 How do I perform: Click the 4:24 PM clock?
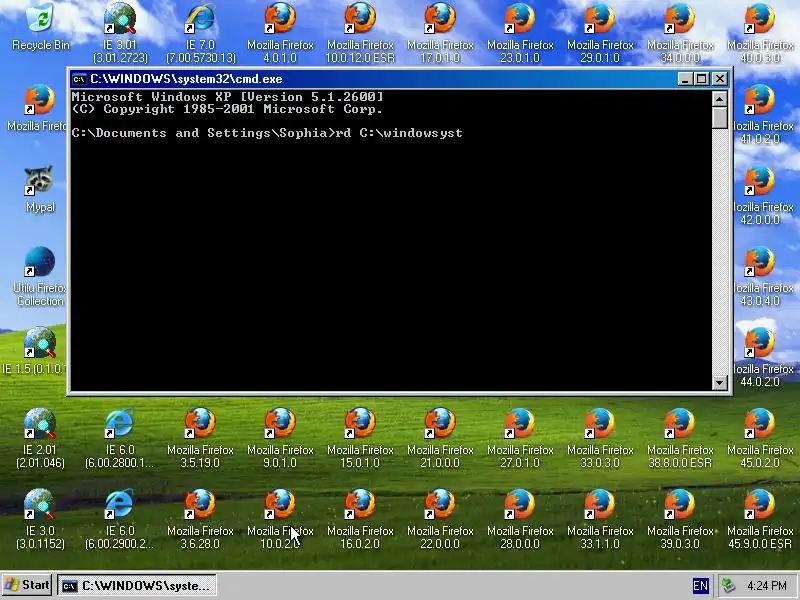(x=767, y=585)
